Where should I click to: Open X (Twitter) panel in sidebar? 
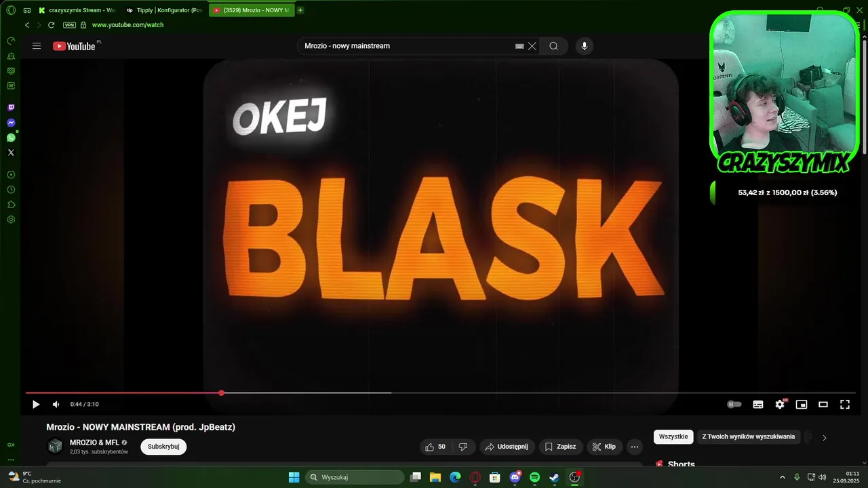point(11,152)
